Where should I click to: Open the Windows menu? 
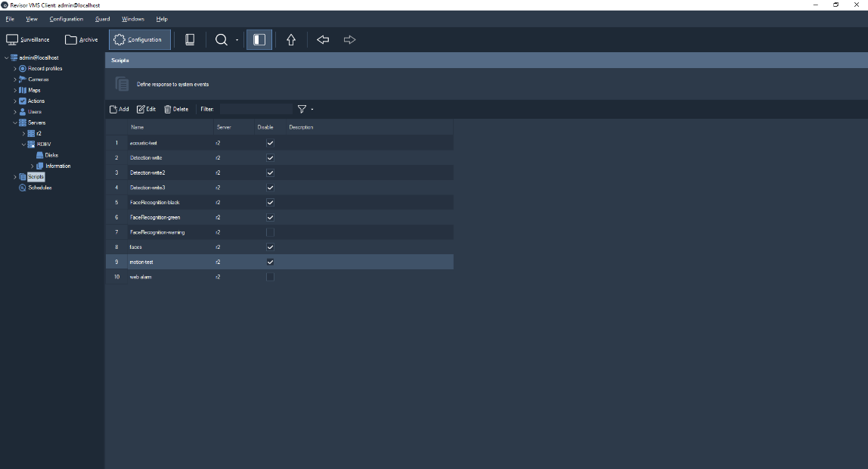pyautogui.click(x=133, y=19)
